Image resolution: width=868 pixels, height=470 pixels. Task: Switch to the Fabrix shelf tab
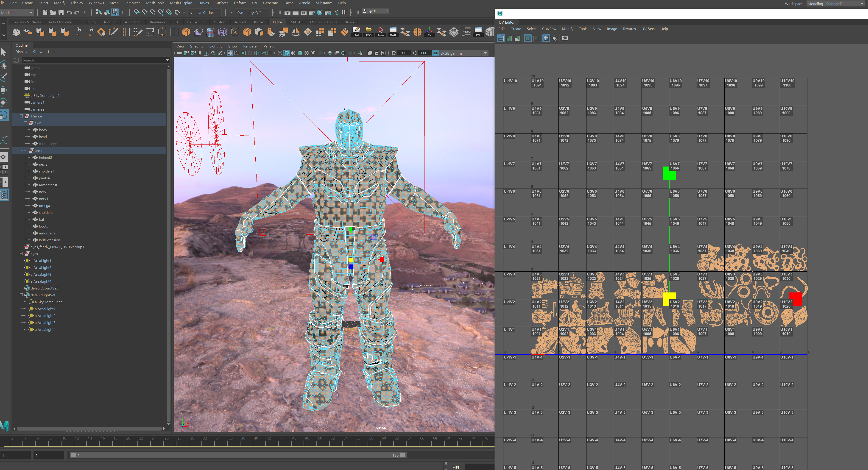[277, 22]
